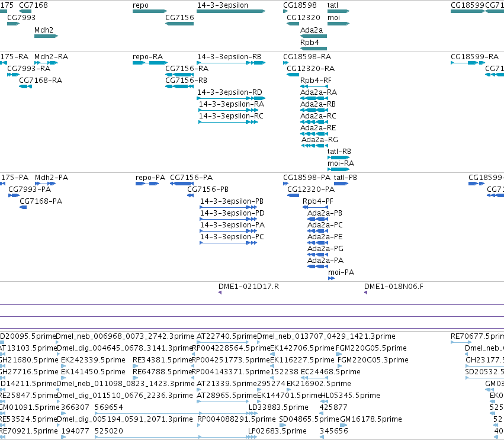
Task: Select transcript Mdh2-RA
Action: point(46,63)
